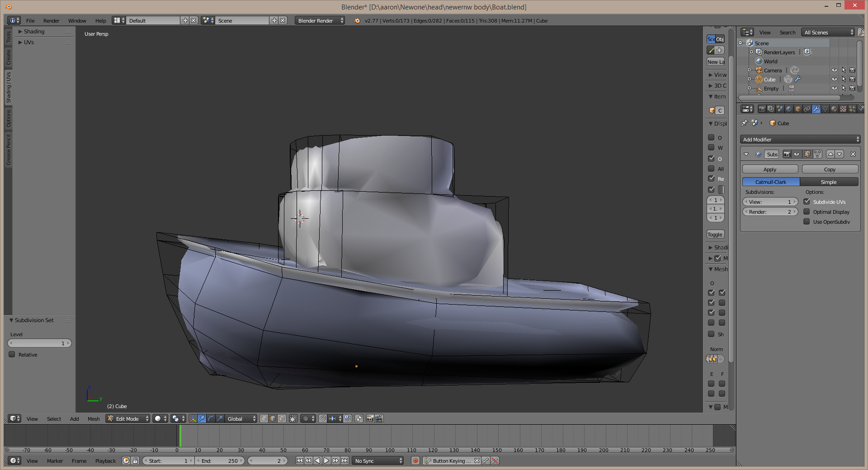Open the Render Layers properties tab
The height and width of the screenshot is (470, 868).
click(x=771, y=109)
